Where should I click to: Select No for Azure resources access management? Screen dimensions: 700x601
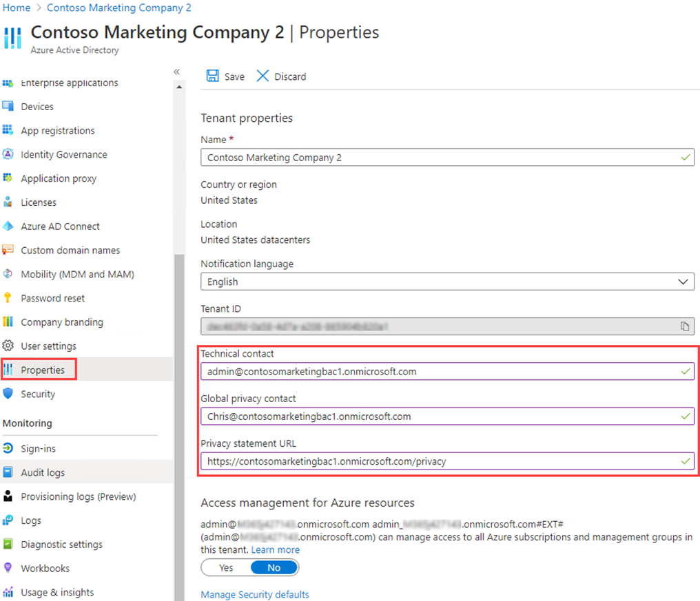pyautogui.click(x=274, y=567)
